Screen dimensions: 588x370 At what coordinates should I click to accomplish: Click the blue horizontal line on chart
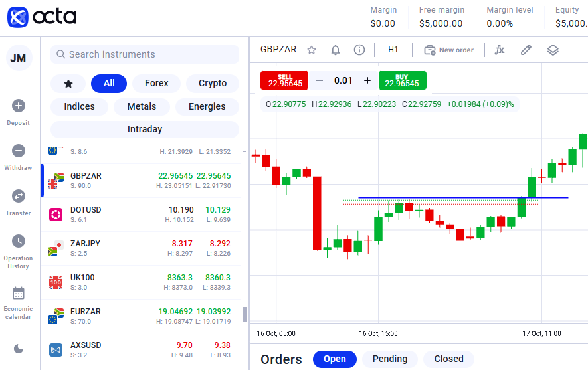(x=463, y=197)
